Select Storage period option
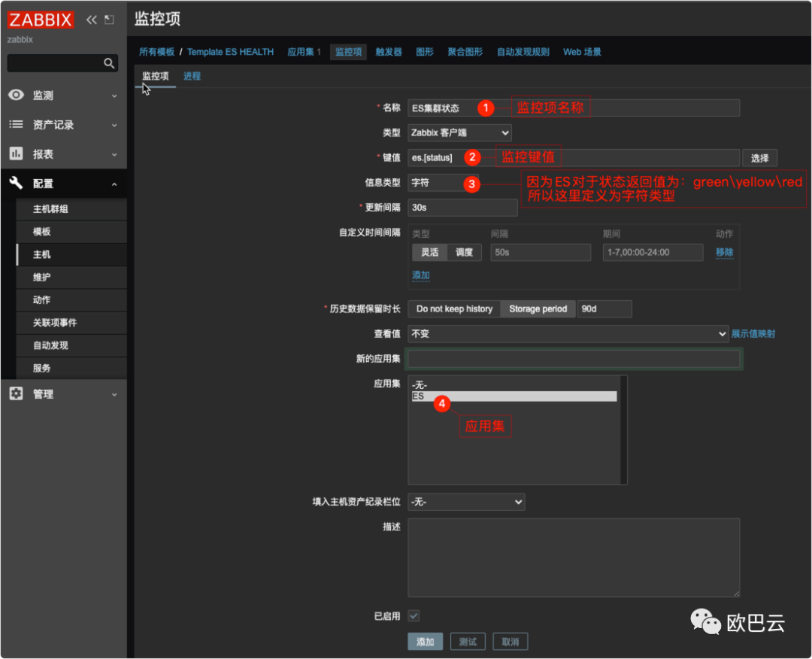The height and width of the screenshot is (659, 812). (538, 308)
